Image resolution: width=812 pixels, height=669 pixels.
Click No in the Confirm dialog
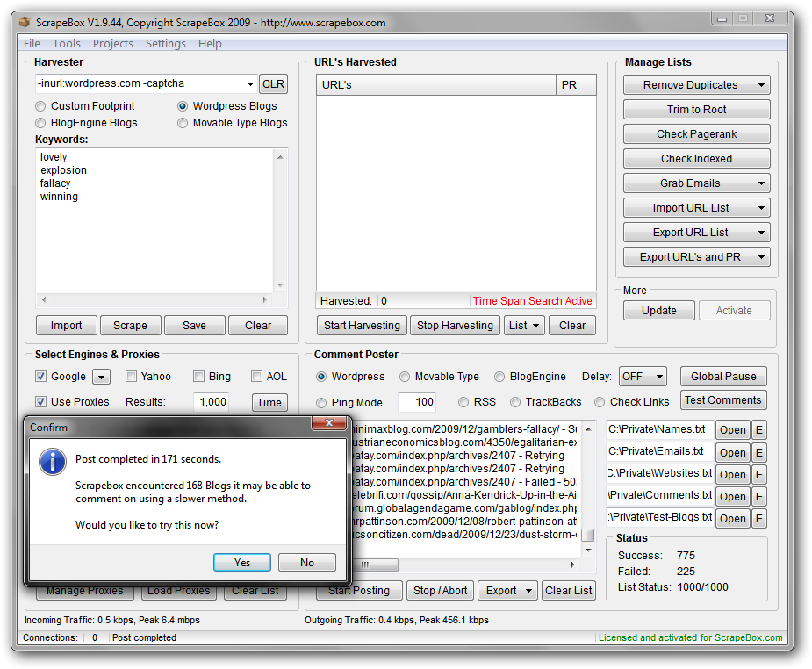[x=307, y=563]
